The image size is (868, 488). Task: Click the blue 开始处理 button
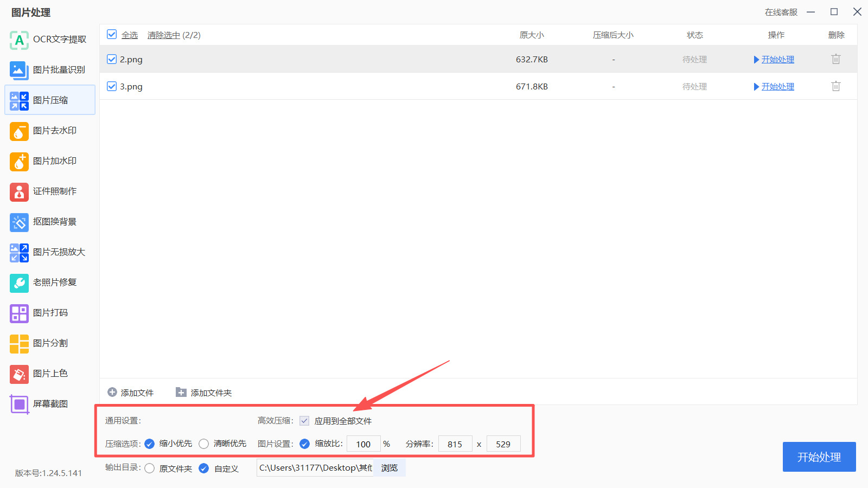coord(819,457)
